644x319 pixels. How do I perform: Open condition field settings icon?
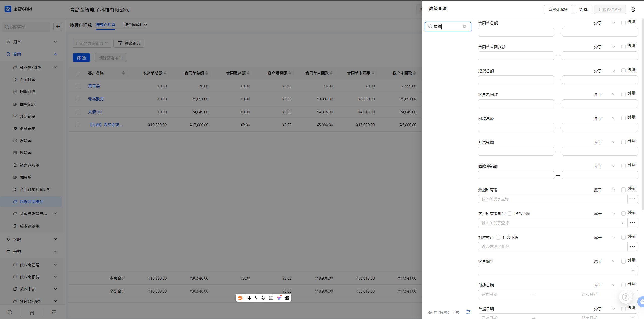(x=468, y=312)
